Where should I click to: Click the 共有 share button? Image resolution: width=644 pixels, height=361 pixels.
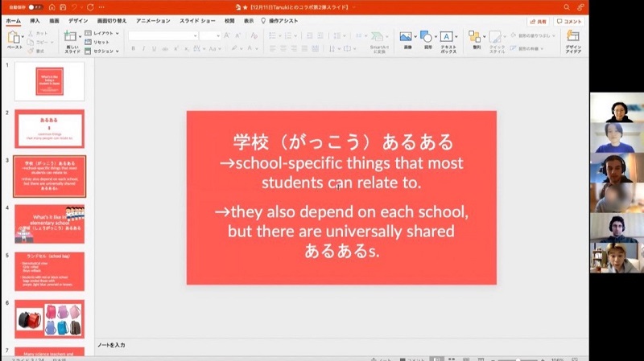click(x=539, y=21)
